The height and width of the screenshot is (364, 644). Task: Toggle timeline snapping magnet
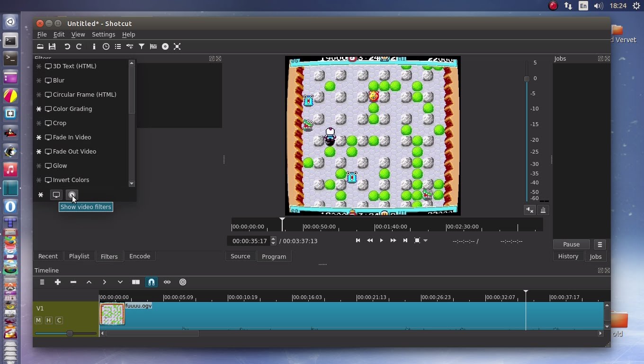(x=152, y=282)
